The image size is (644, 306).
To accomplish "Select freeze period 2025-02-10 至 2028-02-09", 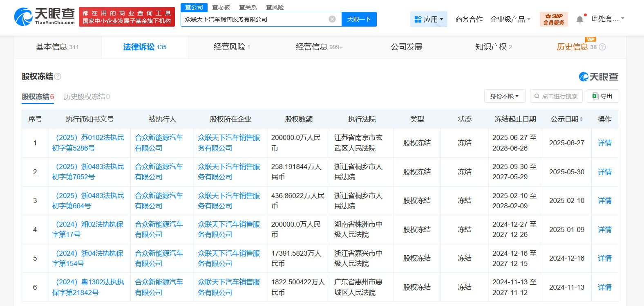I will [514, 200].
